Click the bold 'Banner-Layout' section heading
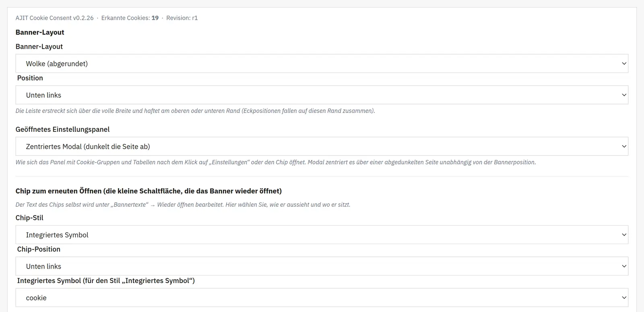644x312 pixels. point(40,33)
